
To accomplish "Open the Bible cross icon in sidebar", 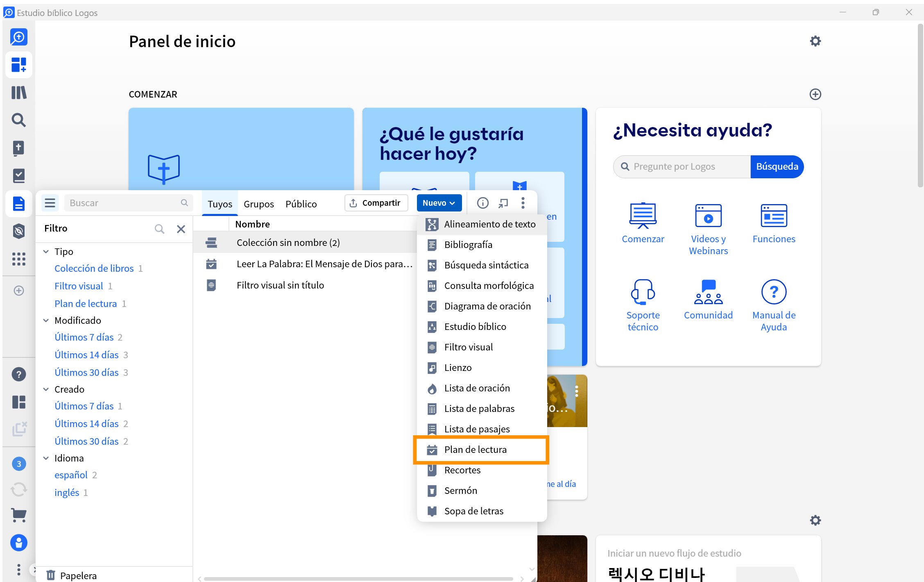I will 19,148.
